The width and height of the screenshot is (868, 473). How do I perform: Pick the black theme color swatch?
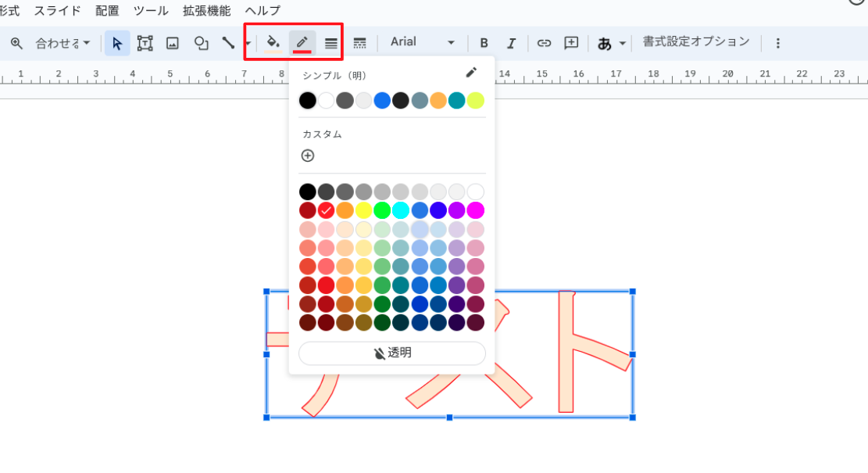(308, 100)
